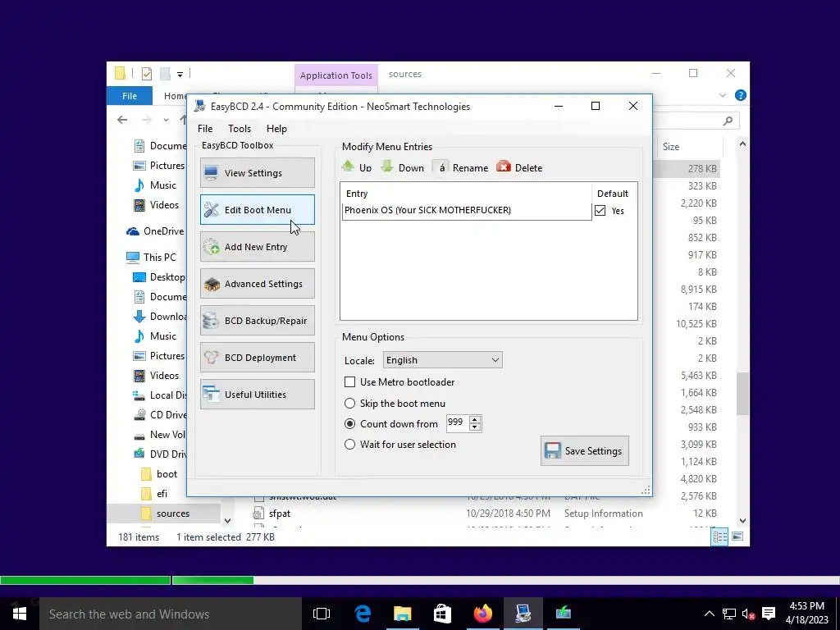
Task: Launch Microsoft Edge from taskbar
Action: [363, 614]
